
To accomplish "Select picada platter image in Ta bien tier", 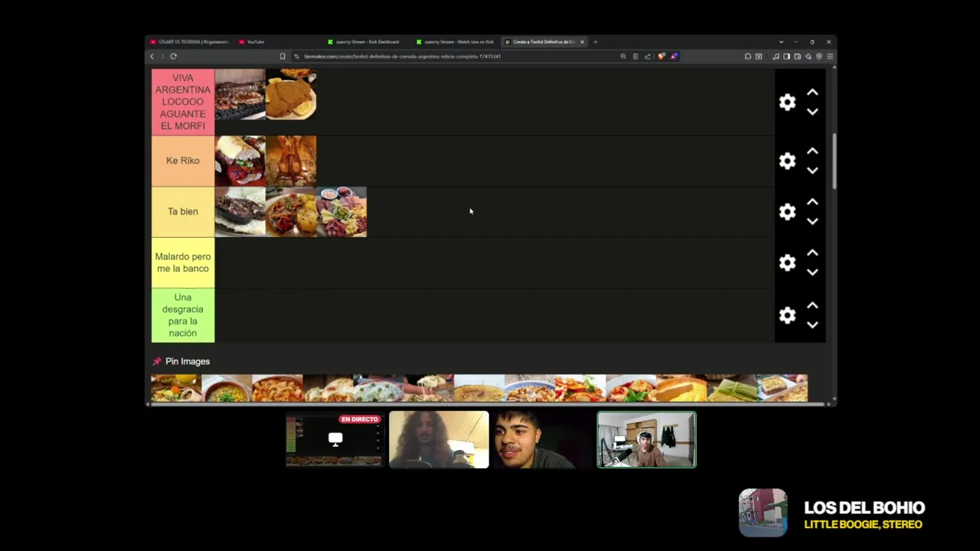I will pos(341,212).
